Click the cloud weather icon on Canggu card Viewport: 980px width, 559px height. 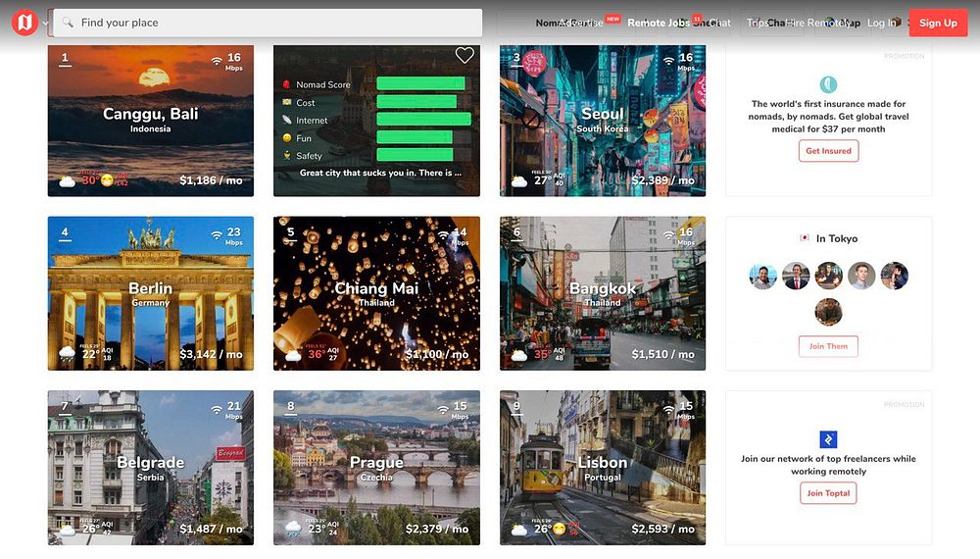click(x=67, y=181)
